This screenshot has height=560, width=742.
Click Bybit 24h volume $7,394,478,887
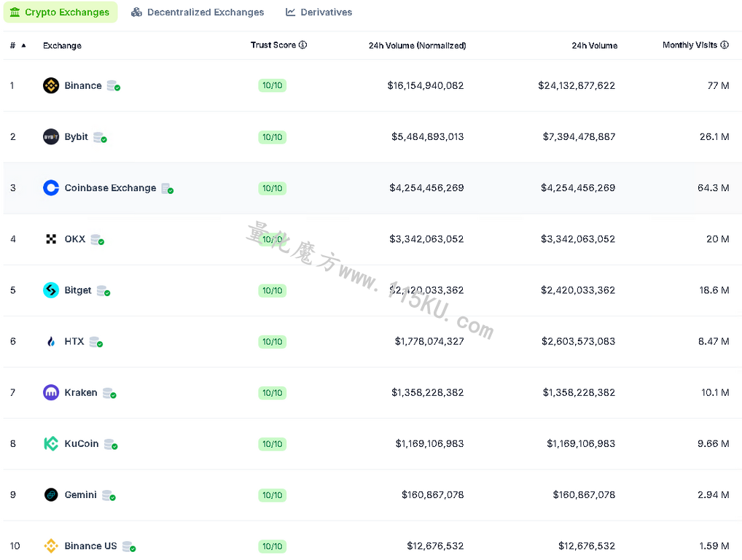tap(579, 137)
